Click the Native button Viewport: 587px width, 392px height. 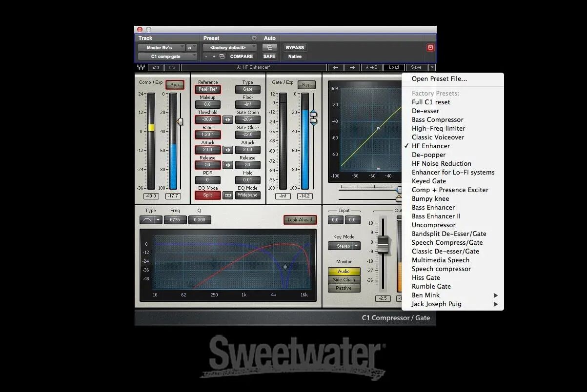tap(295, 57)
